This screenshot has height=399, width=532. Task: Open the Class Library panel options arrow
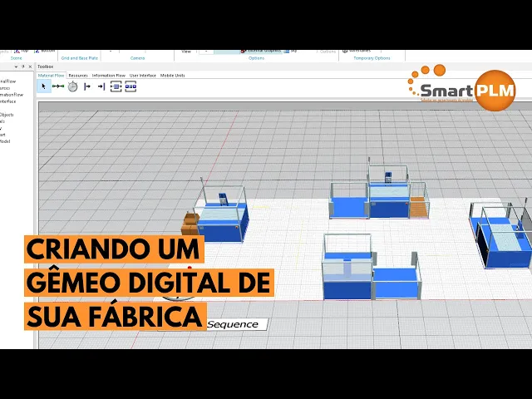(x=16, y=66)
